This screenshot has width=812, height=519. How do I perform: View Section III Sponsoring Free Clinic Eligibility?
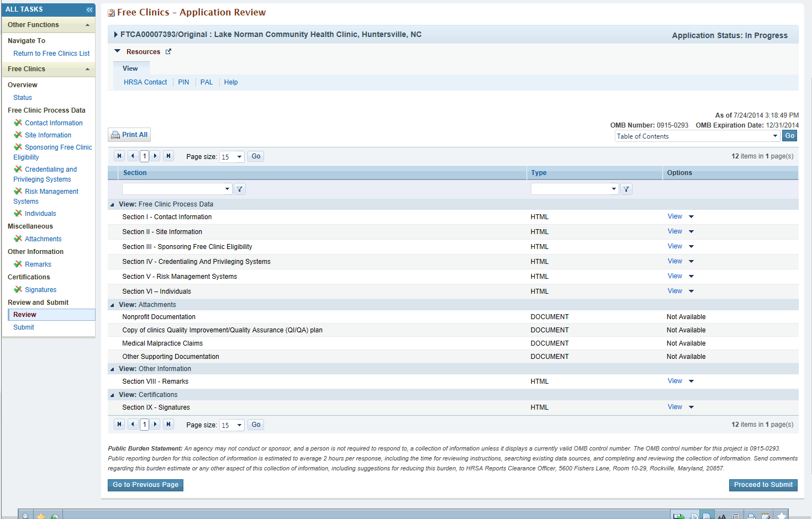click(x=674, y=246)
